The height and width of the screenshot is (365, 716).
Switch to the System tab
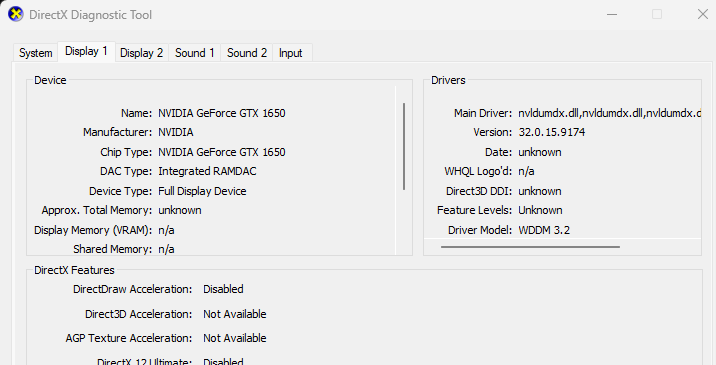coord(35,53)
